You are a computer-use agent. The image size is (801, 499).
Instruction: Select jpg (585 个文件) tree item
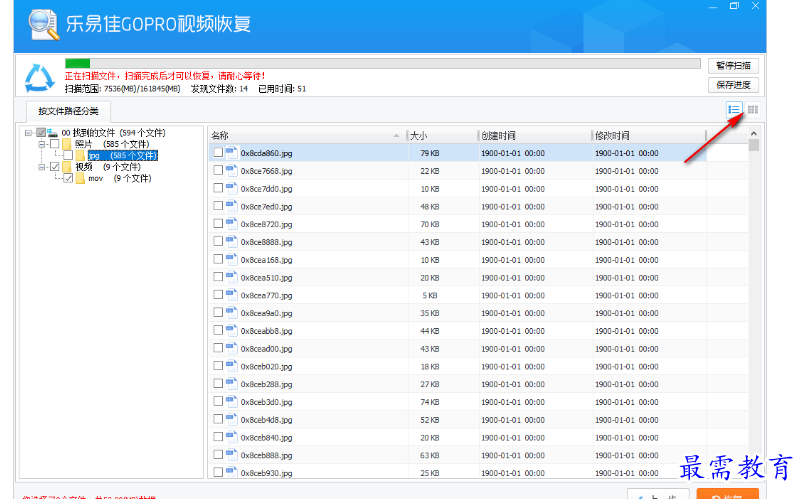123,155
